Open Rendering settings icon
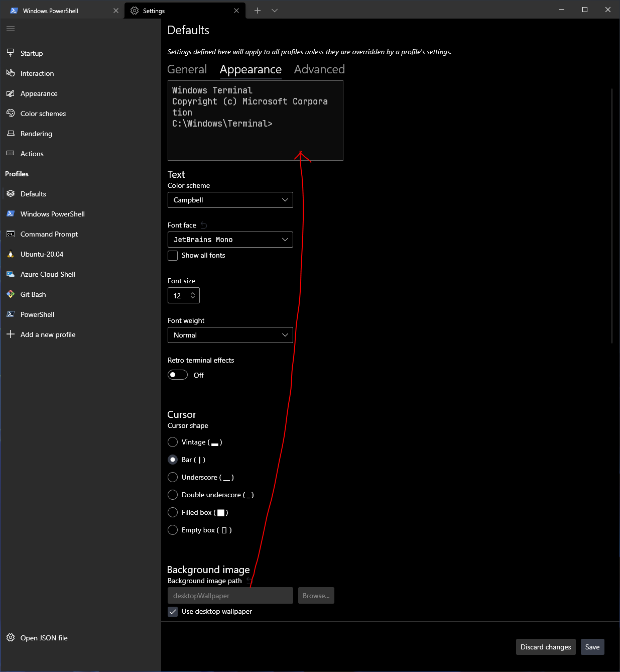 [11, 133]
